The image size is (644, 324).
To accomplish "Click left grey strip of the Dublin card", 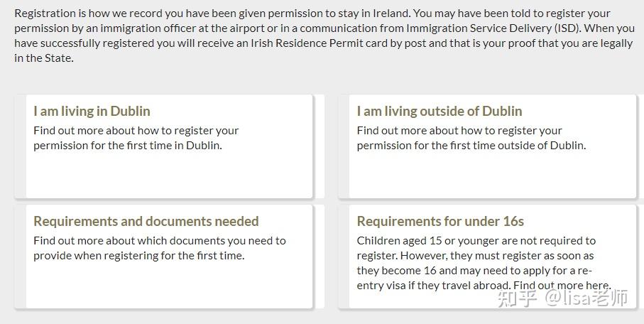I will [20, 146].
